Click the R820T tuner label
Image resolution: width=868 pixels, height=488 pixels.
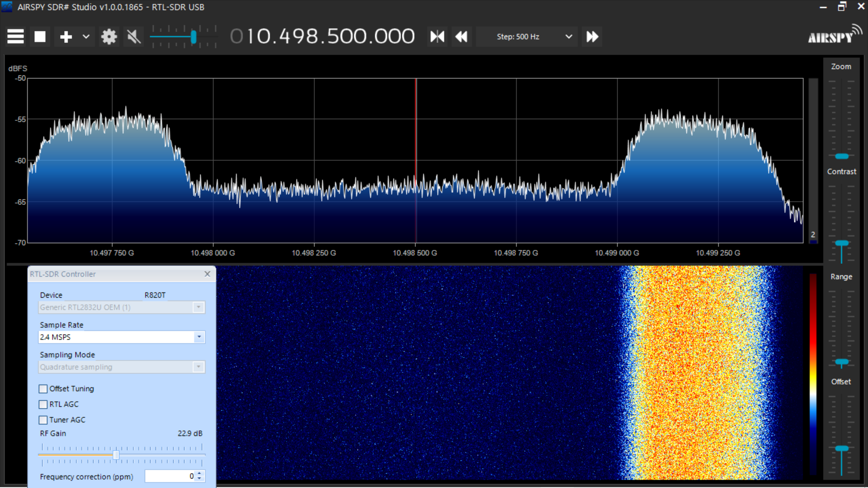click(x=155, y=295)
